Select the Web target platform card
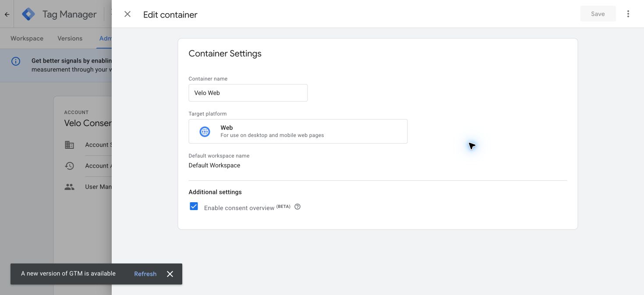The height and width of the screenshot is (295, 644). tap(298, 131)
